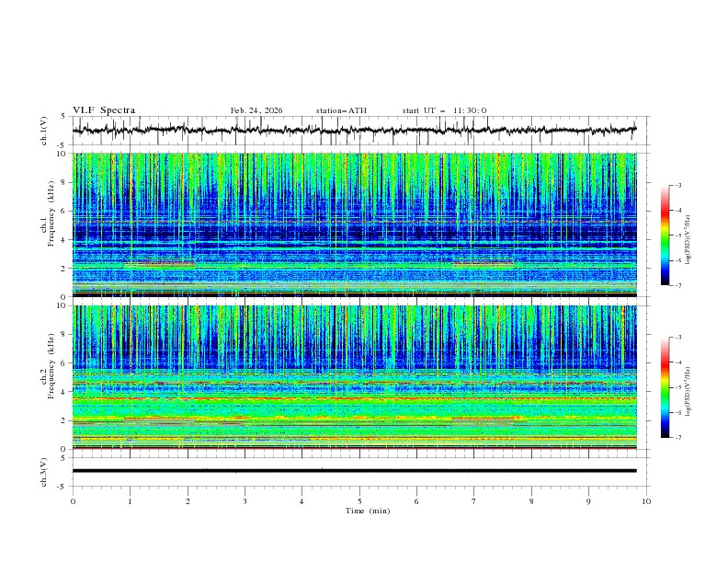Click the ch.3(V) flat waveform line
Image resolution: width=728 pixels, height=563 pixels.
click(358, 471)
